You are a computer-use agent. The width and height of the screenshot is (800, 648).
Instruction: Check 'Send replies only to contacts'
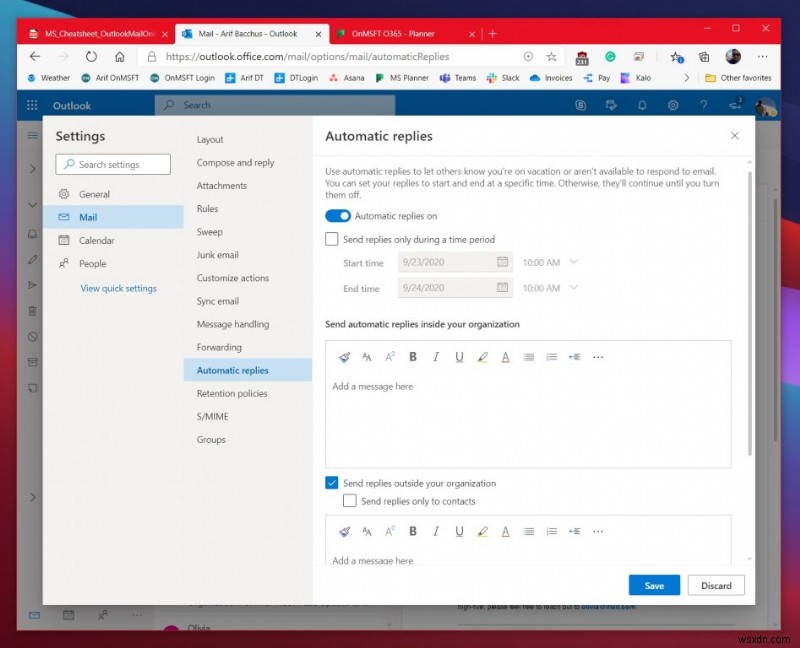(350, 501)
